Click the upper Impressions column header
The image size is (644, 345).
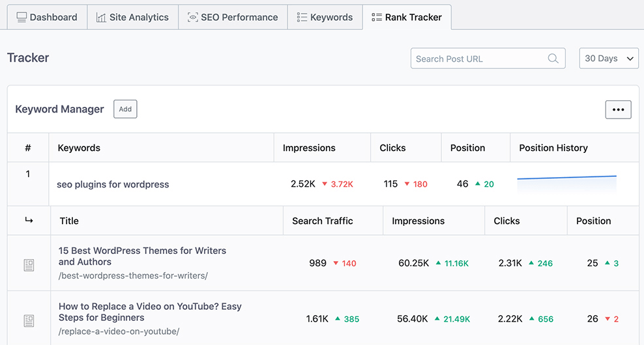click(x=309, y=148)
